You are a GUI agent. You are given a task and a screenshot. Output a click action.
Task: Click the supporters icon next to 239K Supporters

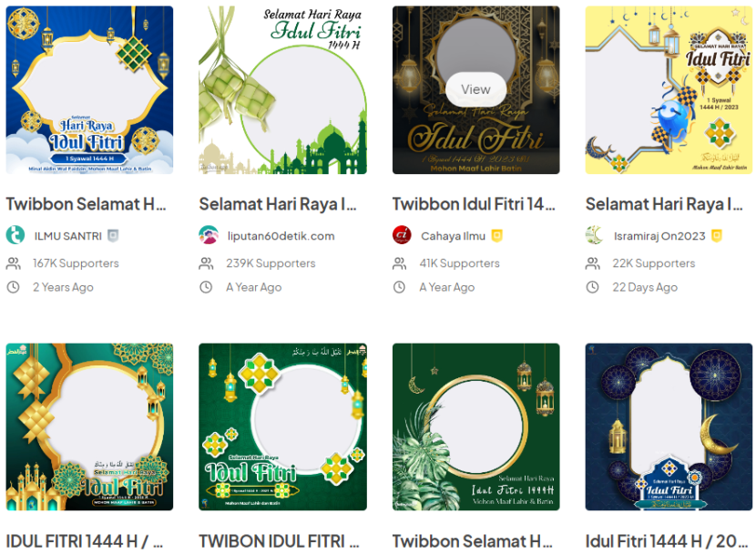[x=206, y=263]
